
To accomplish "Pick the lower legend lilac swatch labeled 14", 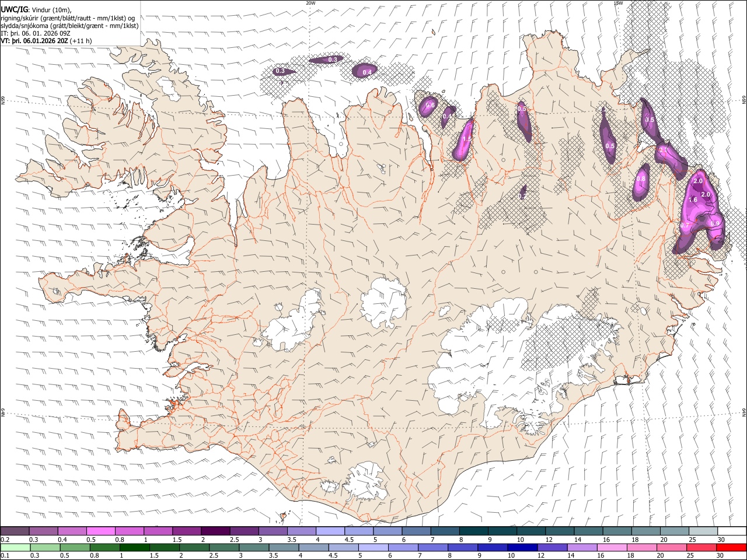I will click(582, 547).
